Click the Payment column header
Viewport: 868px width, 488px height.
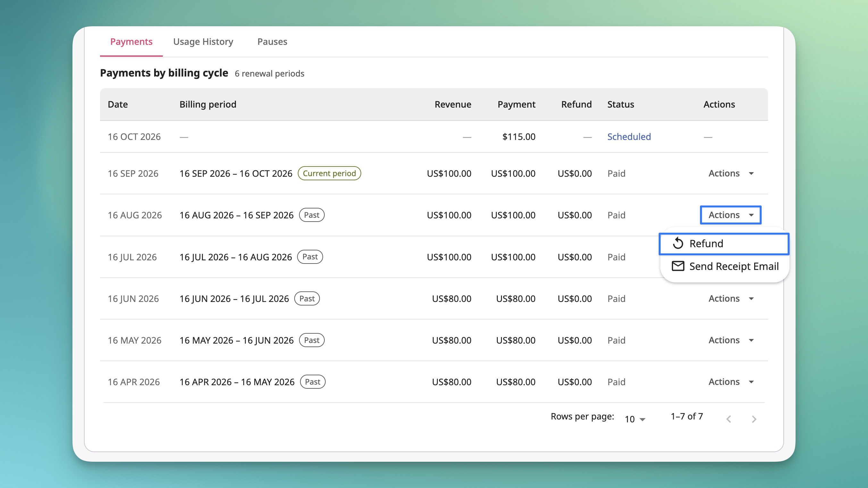[x=517, y=104]
